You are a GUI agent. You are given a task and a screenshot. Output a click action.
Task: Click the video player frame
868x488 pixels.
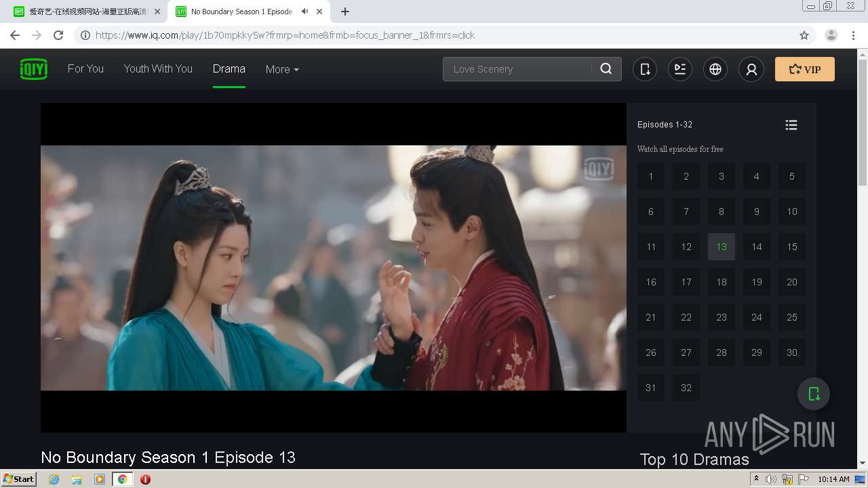point(334,268)
